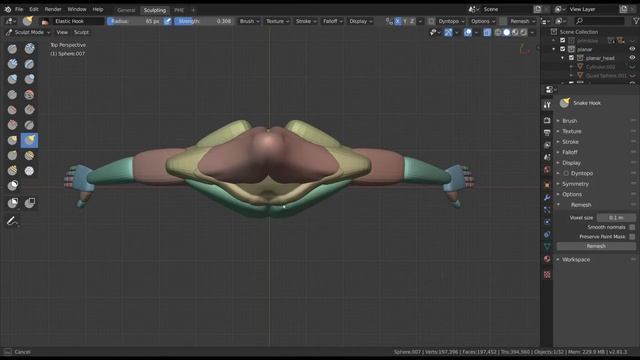Open the Output properties tab
This screenshot has height=360, width=640.
pos(547,133)
